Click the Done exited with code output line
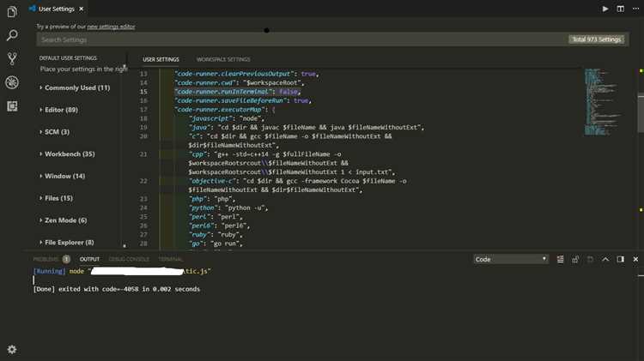 click(x=117, y=289)
